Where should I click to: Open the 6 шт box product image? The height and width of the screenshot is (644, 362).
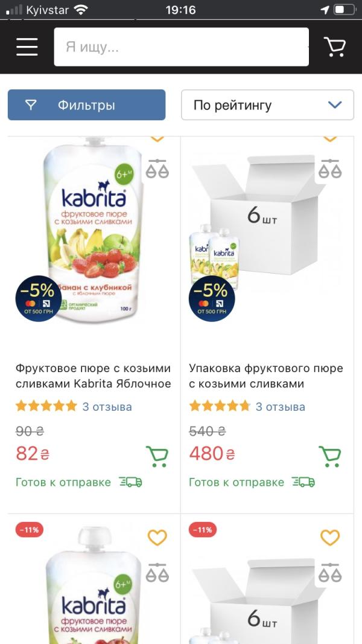[x=258, y=222]
